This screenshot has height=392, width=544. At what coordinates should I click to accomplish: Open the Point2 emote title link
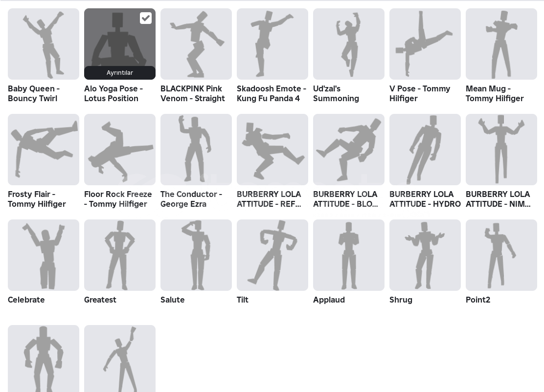click(478, 300)
